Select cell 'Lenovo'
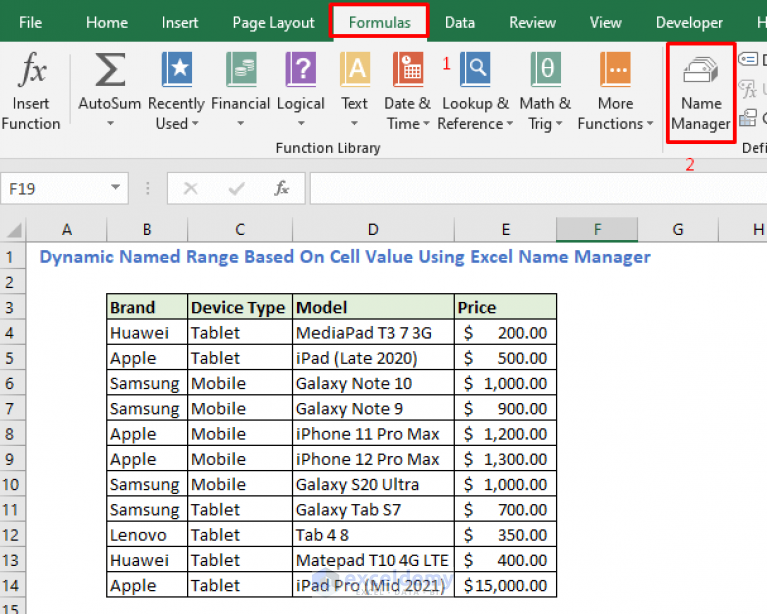 coord(147,535)
